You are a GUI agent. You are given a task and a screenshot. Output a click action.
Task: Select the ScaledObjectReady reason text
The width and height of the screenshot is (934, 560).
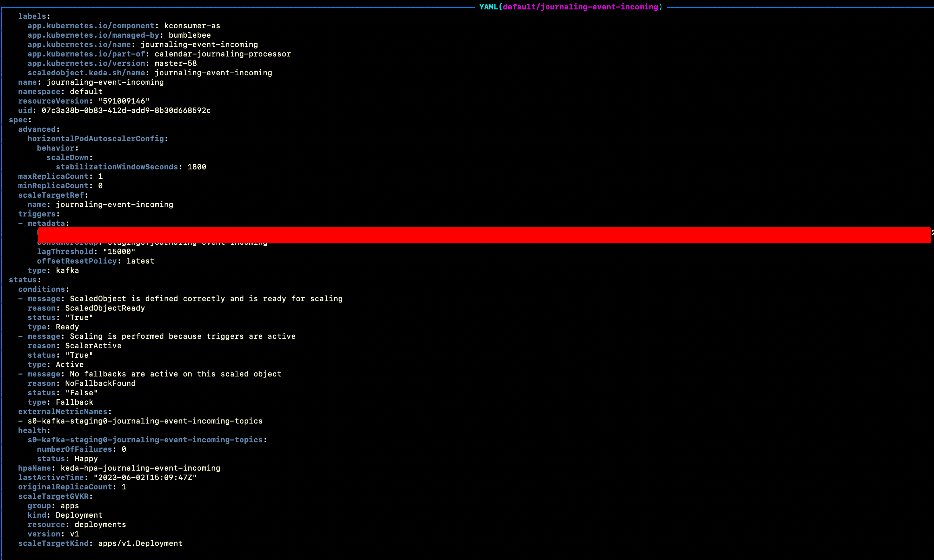click(x=104, y=308)
